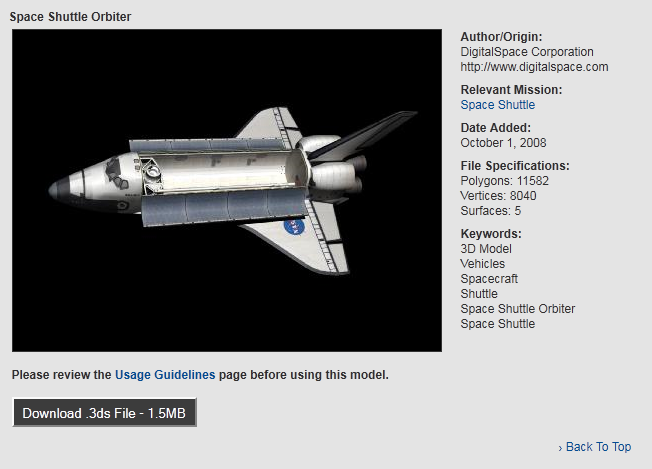Click the Polygons: 11582 specification
Viewport: 652px width, 469px height.
tap(504, 181)
